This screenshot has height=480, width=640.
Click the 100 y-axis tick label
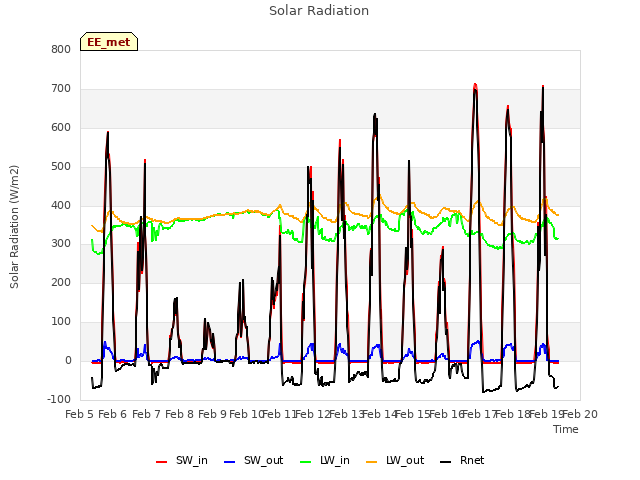(x=61, y=322)
